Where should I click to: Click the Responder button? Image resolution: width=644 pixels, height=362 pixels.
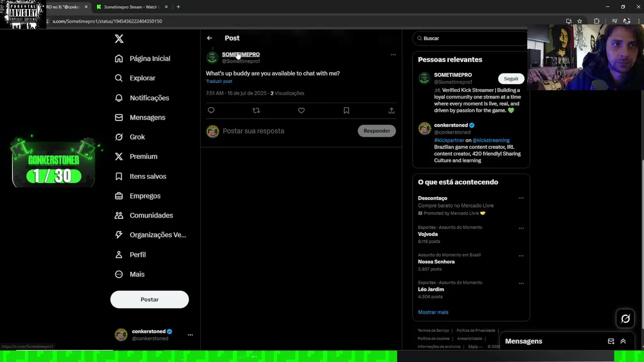tap(377, 131)
